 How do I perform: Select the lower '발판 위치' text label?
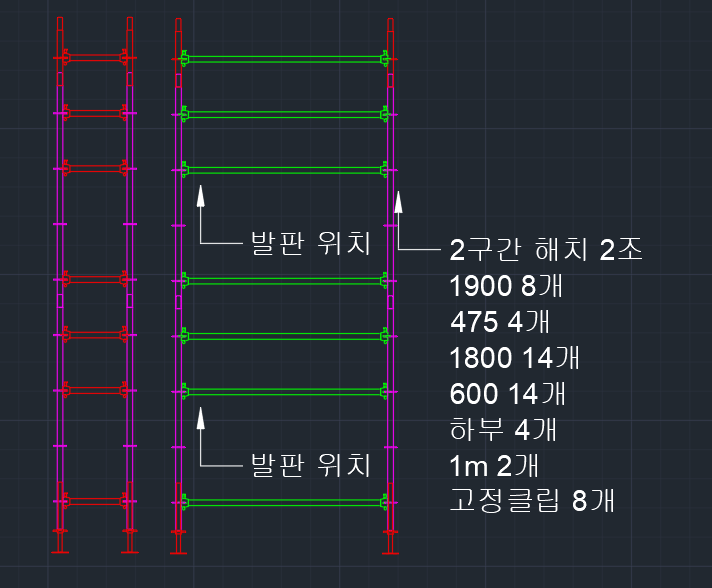point(311,465)
